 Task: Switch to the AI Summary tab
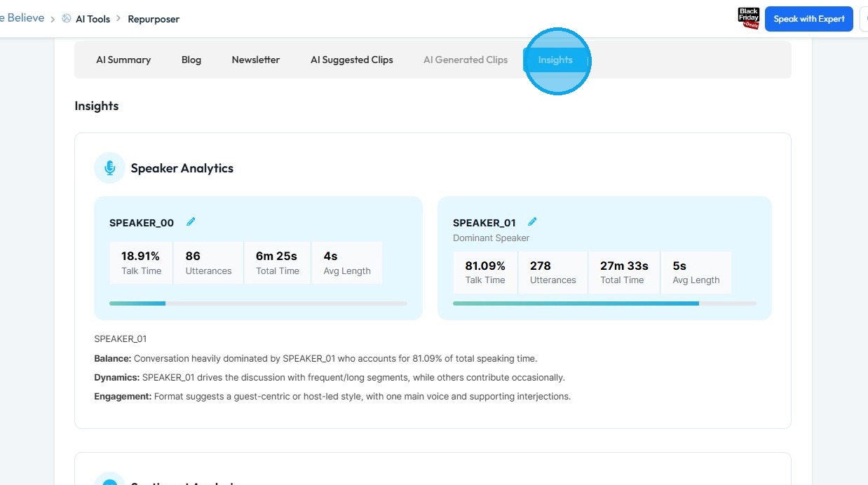pos(123,60)
